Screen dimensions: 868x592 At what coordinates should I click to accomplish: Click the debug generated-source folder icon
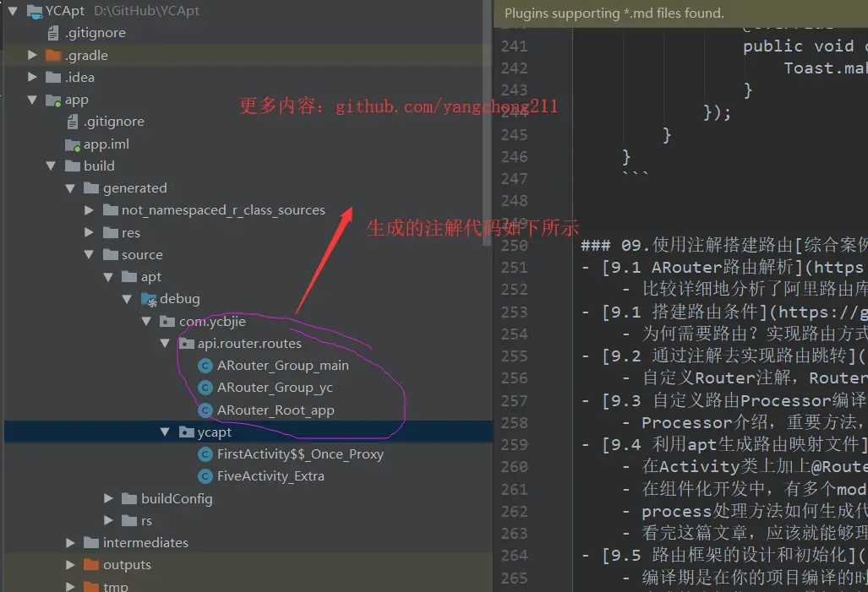click(149, 299)
